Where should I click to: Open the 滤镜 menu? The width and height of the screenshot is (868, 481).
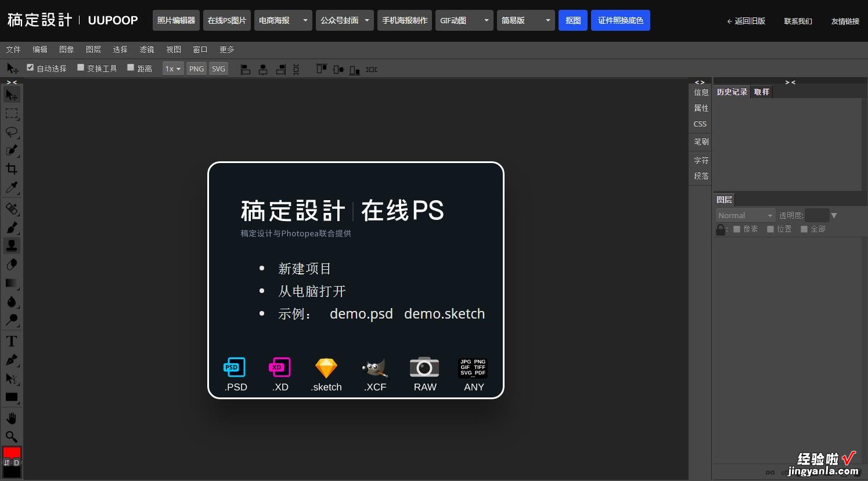[x=147, y=49]
